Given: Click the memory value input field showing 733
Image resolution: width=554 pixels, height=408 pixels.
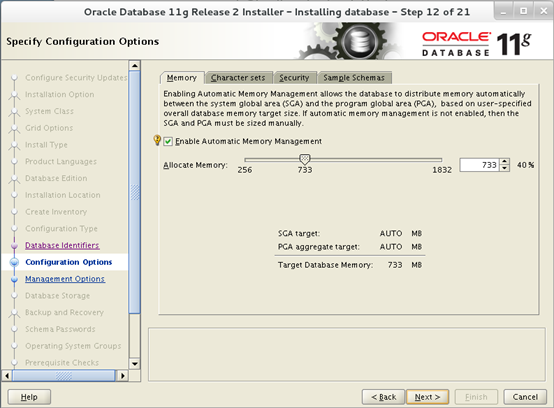Looking at the screenshot, I should point(479,165).
